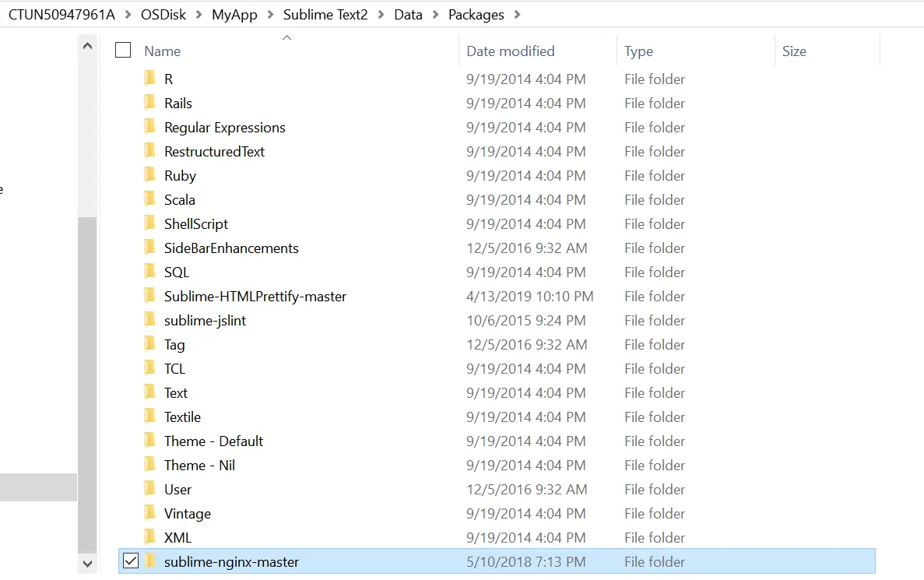This screenshot has width=924, height=580.
Task: Click the Sublime-HTMLPrettify-master folder icon
Action: click(x=149, y=295)
